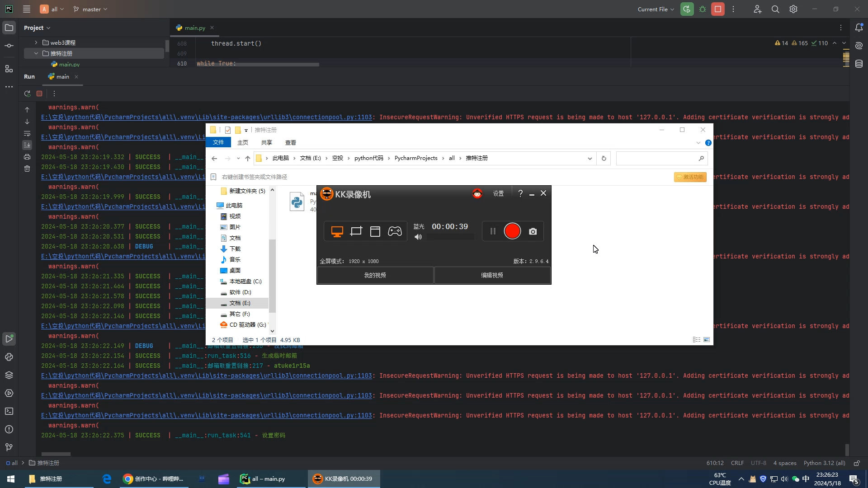Click 激活功能 button in Explorer

690,177
